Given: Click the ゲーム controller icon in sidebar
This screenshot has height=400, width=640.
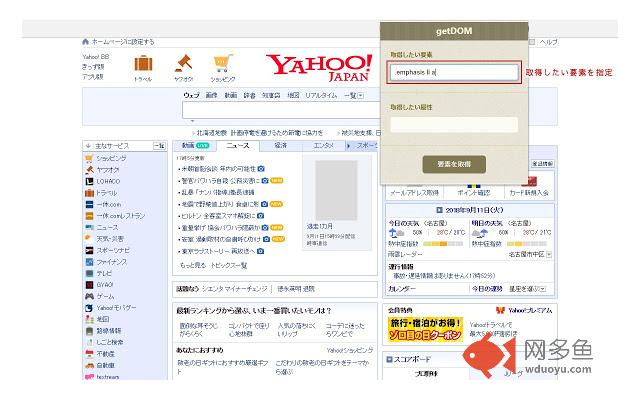Looking at the screenshot, I should (89, 296).
